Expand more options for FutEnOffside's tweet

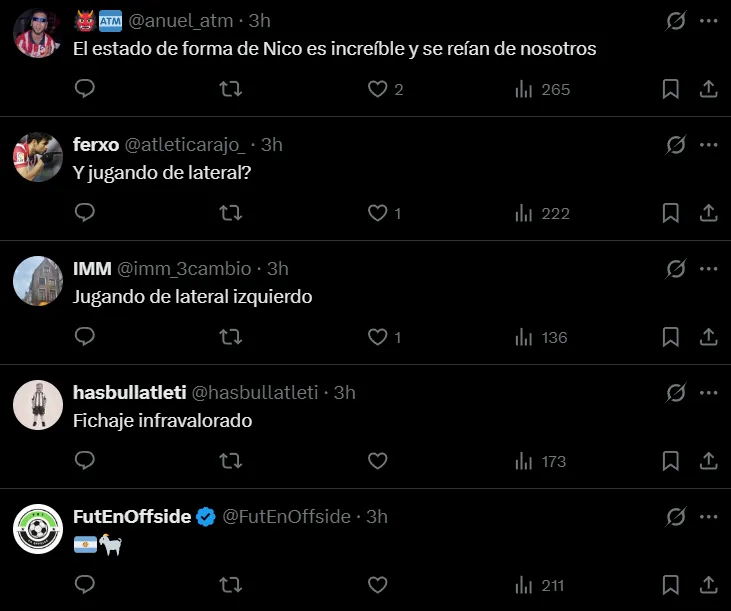(x=709, y=517)
